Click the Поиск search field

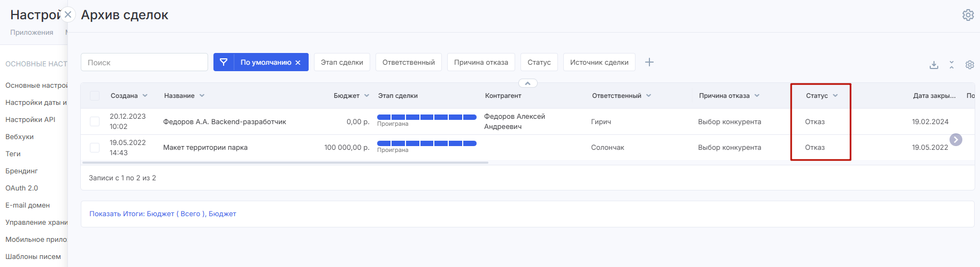[144, 62]
